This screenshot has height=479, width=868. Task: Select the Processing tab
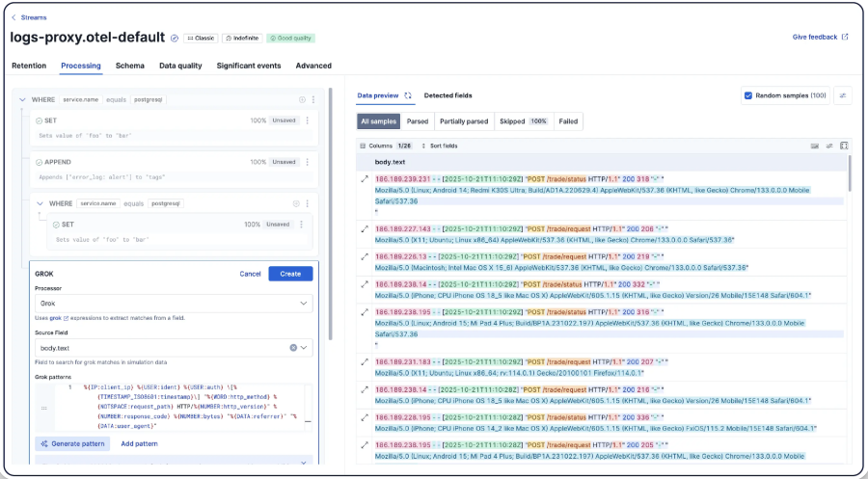[x=81, y=66]
